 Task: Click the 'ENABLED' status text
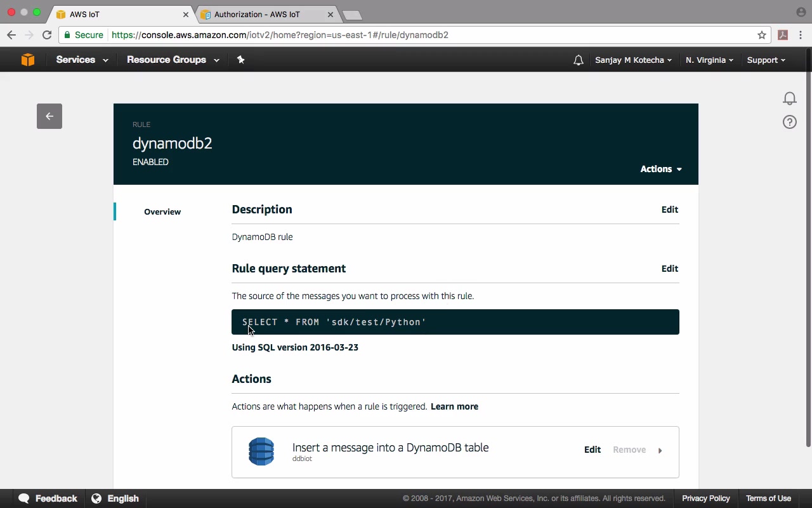click(150, 162)
